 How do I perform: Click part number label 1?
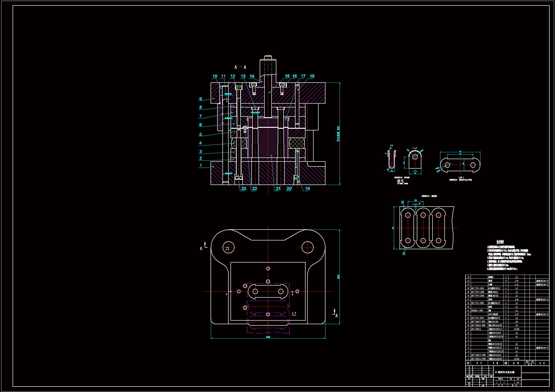point(201,166)
